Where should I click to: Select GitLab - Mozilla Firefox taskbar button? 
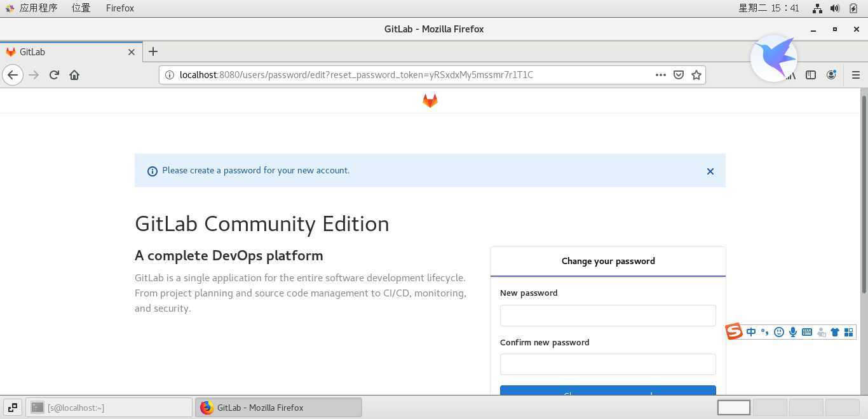tap(278, 408)
